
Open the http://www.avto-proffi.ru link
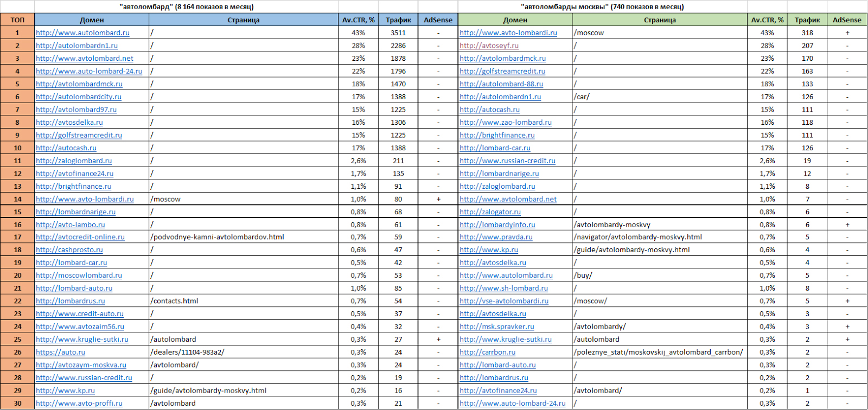pyautogui.click(x=79, y=403)
